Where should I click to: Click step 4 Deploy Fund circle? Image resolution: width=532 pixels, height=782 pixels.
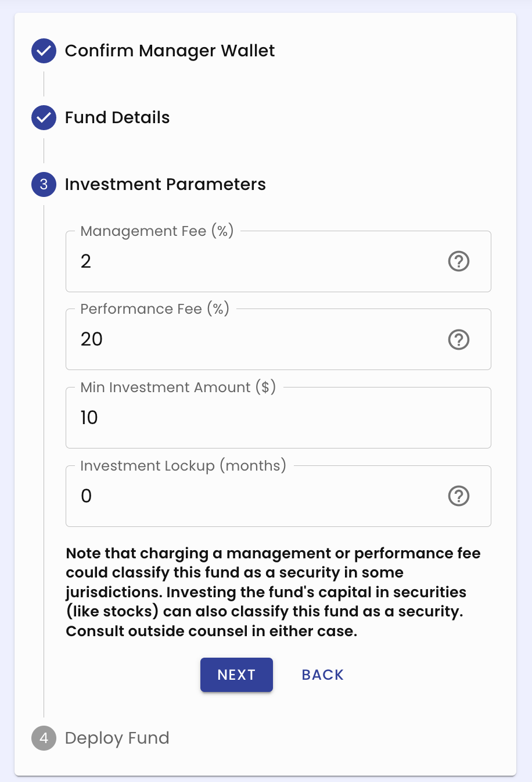pos(44,738)
